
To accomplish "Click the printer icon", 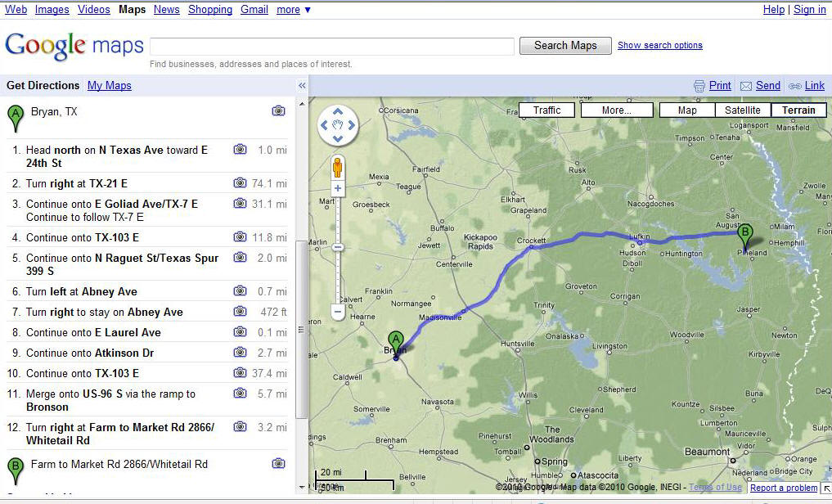I will click(x=699, y=86).
